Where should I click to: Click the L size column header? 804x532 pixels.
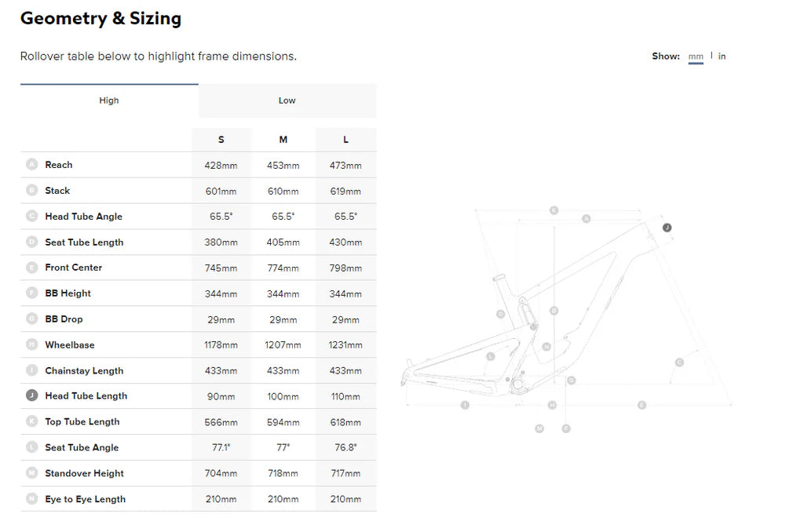(345, 140)
